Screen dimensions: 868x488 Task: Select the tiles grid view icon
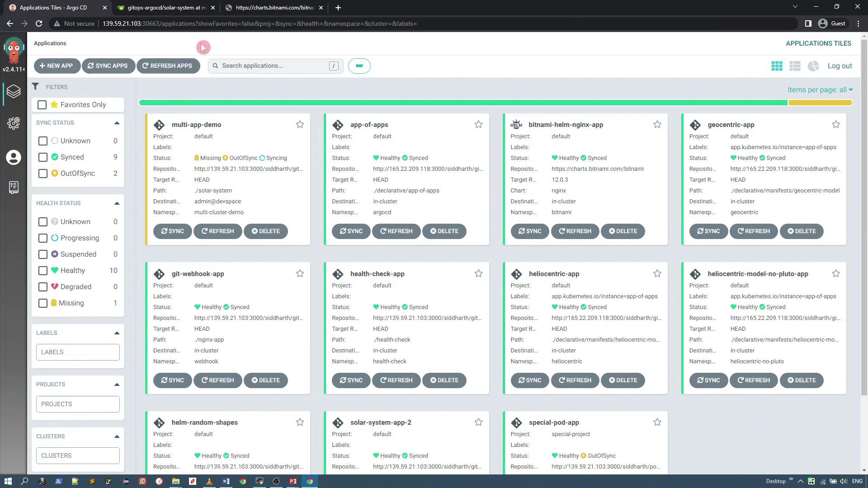[x=777, y=66]
